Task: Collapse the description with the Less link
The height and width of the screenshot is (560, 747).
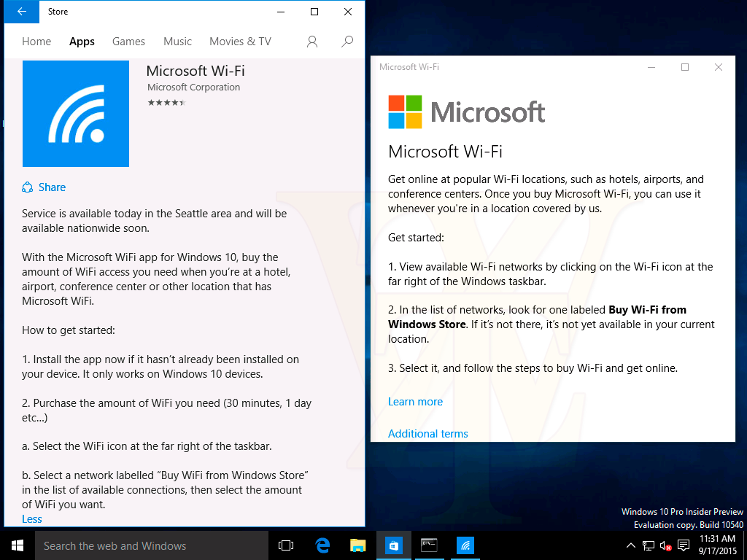Action: (x=32, y=519)
